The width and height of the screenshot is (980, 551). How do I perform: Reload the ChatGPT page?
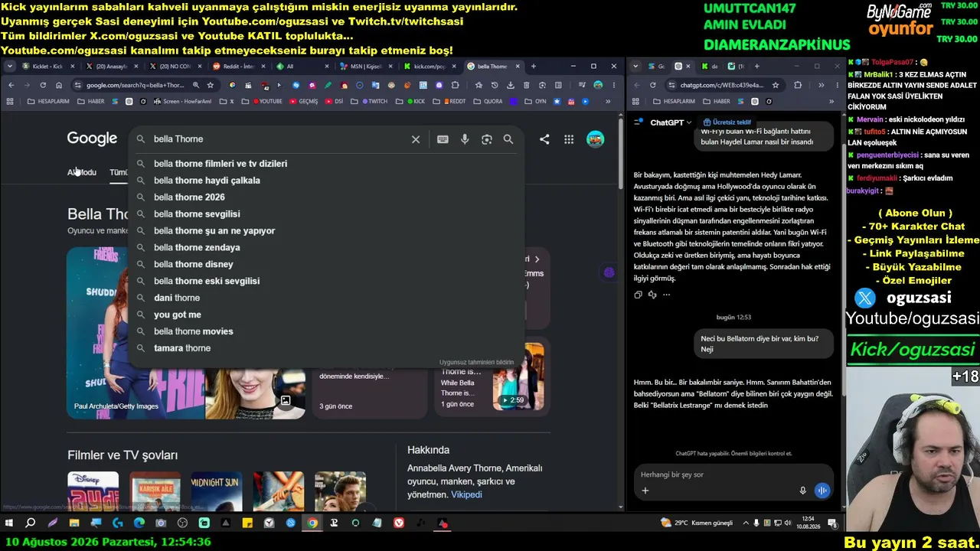[653, 85]
